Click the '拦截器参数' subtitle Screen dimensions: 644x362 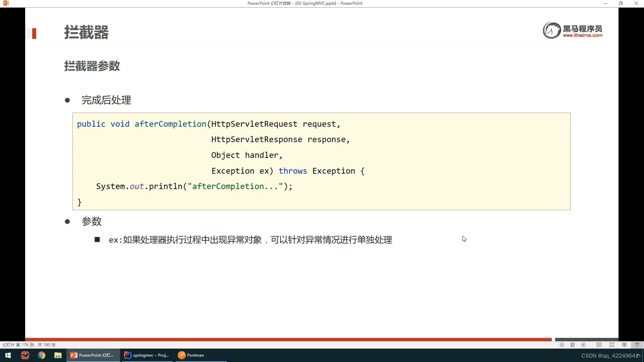click(92, 66)
